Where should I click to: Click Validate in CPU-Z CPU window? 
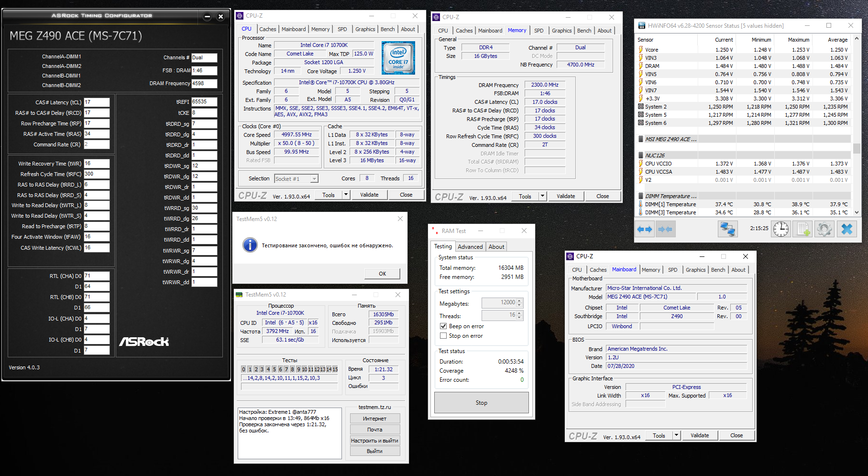coord(369,195)
